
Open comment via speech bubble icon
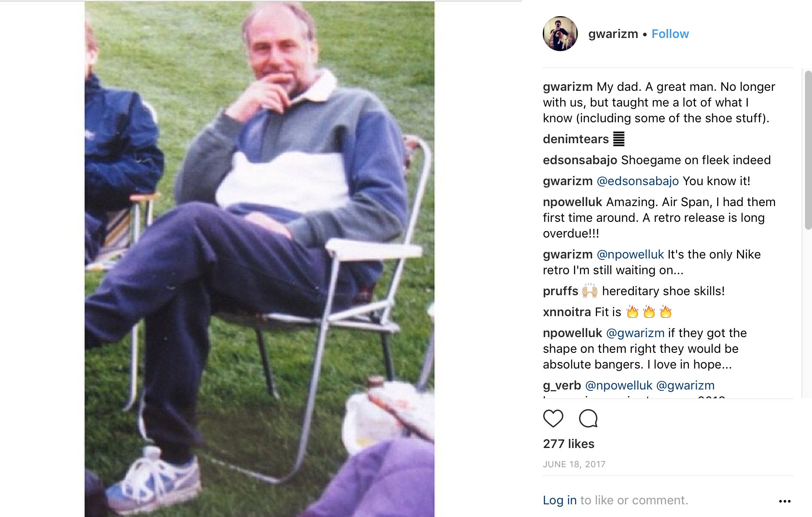[588, 418]
